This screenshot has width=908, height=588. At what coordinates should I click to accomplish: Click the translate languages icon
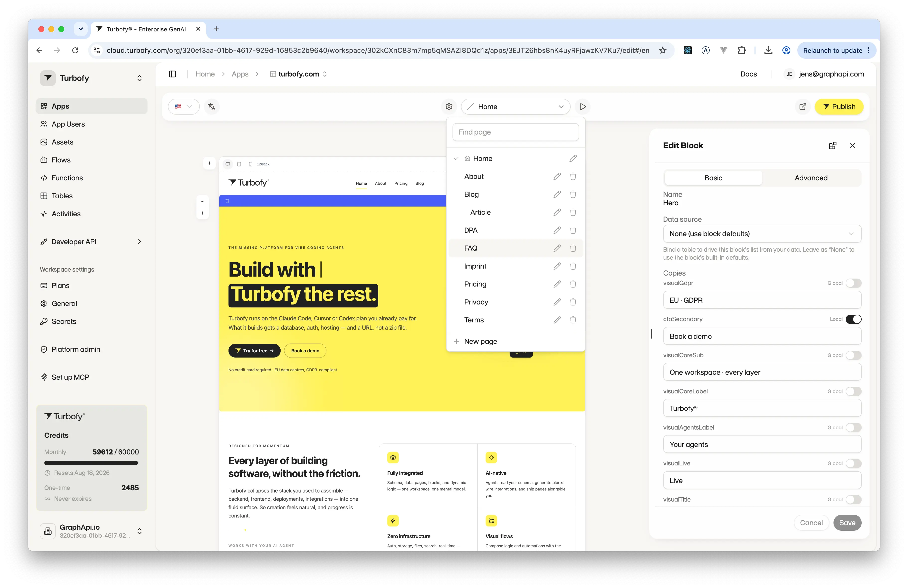tap(212, 106)
